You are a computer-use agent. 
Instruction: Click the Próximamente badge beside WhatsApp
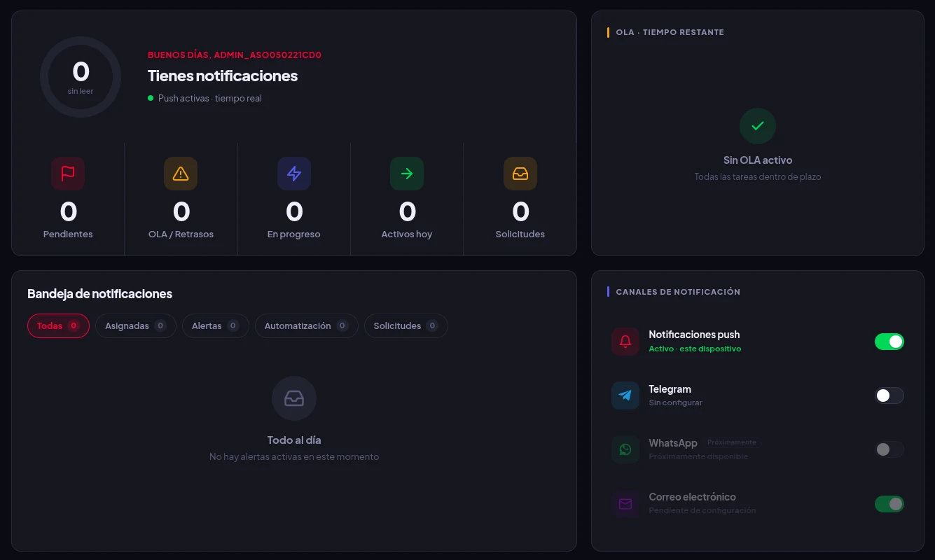[732, 442]
